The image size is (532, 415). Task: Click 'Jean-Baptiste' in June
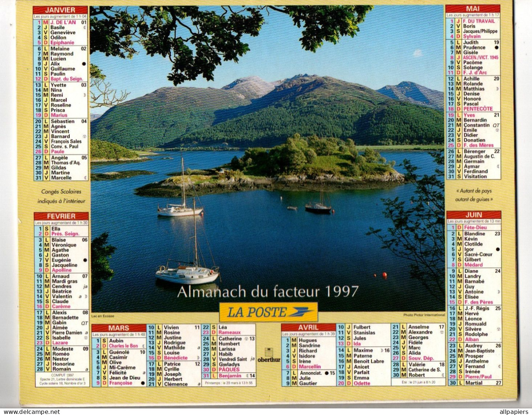[480, 351]
